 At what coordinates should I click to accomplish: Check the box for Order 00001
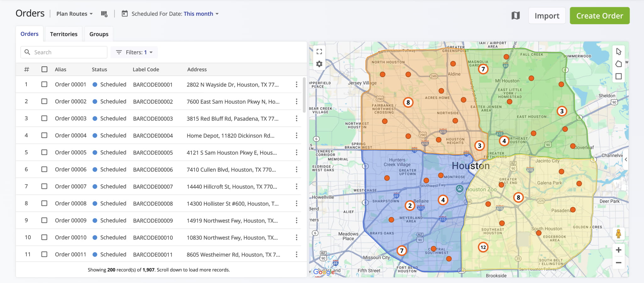(44, 84)
